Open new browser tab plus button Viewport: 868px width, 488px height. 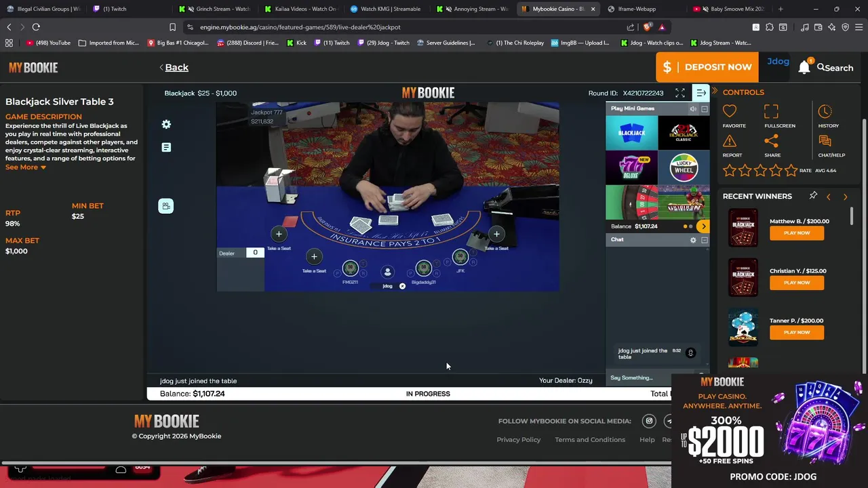(781, 9)
